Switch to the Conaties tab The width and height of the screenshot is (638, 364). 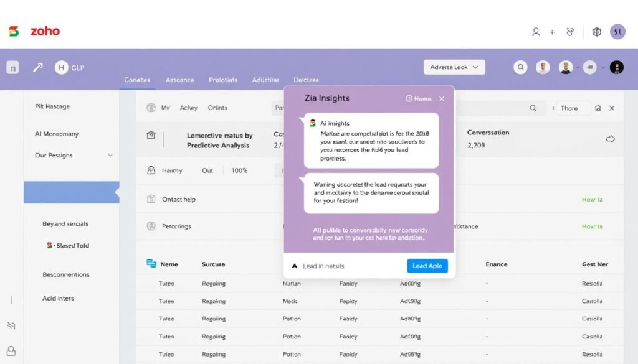tap(136, 80)
